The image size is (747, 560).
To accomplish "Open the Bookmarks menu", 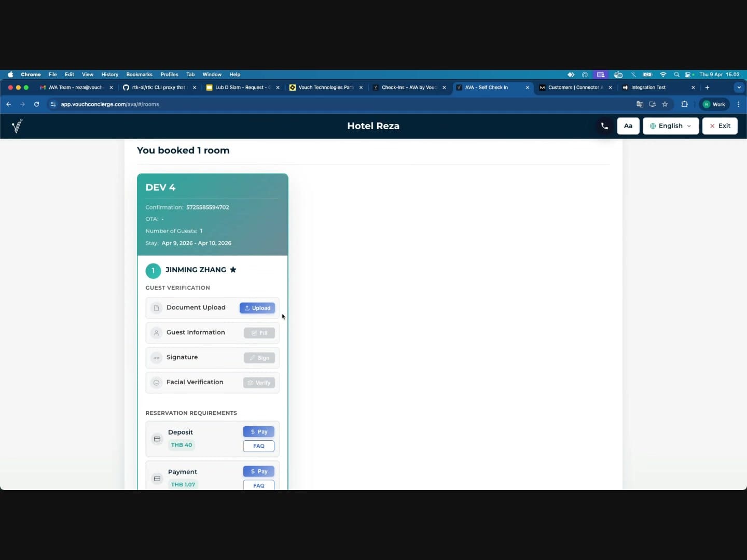I will [x=139, y=74].
